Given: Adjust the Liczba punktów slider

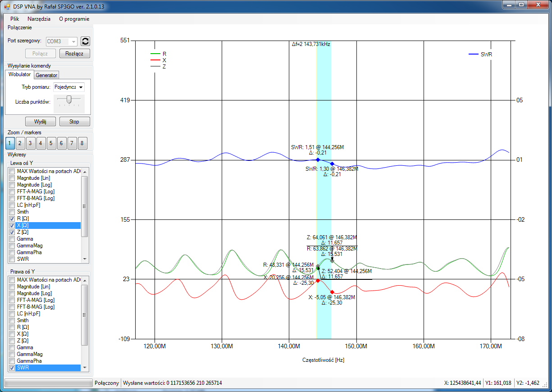Looking at the screenshot, I should pos(68,100).
